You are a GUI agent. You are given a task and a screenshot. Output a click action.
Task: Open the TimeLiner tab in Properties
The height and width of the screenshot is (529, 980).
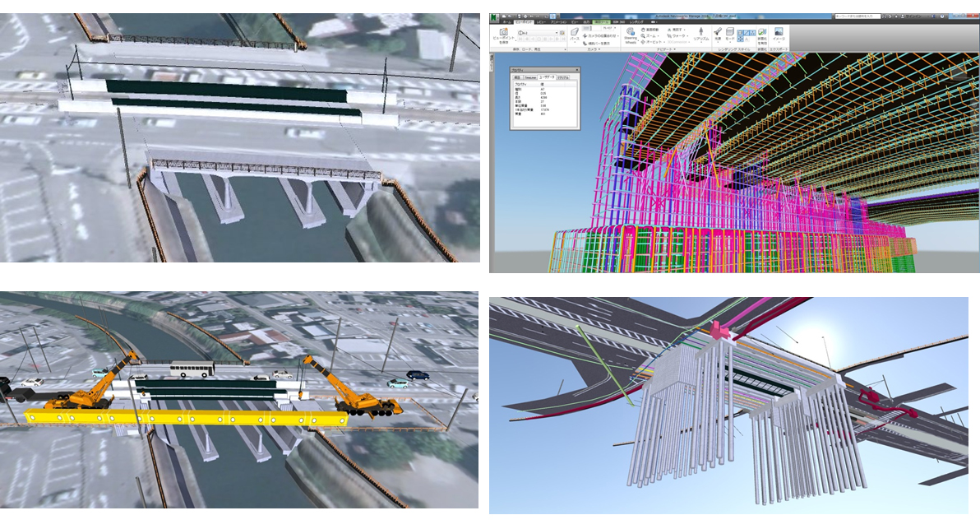531,77
